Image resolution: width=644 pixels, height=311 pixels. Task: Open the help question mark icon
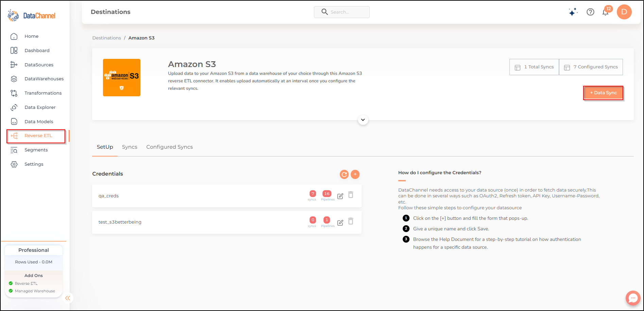point(590,12)
